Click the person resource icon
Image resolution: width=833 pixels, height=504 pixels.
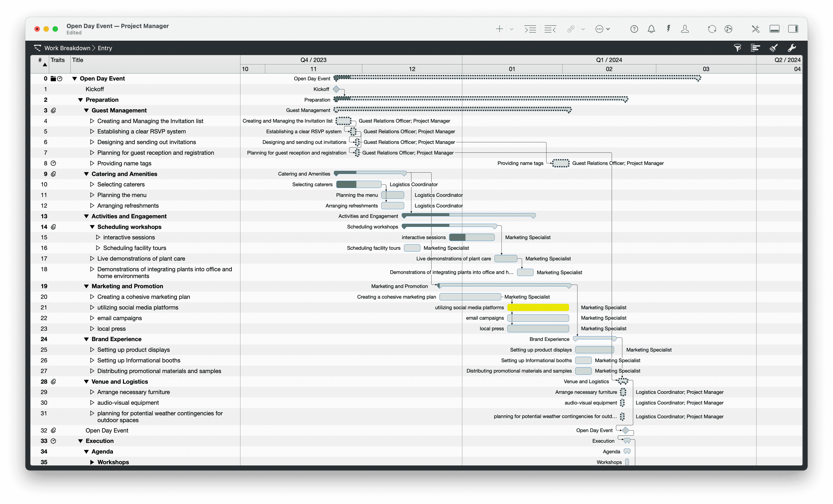685,29
